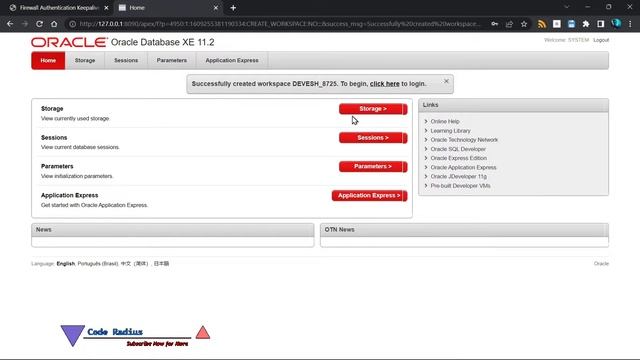Click the Sessions section heading
Screen dimensions: 640x360
(x=54, y=138)
